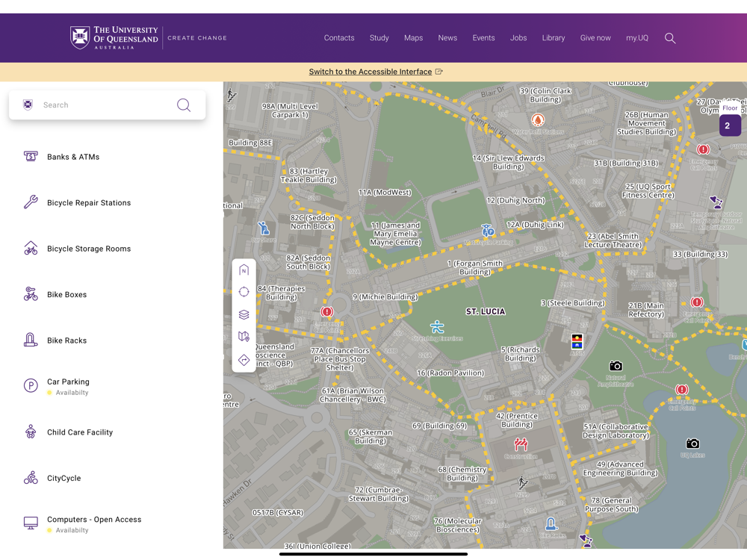The width and height of the screenshot is (747, 560).
Task: Open the Floor 2 level selector
Action: [x=729, y=125]
